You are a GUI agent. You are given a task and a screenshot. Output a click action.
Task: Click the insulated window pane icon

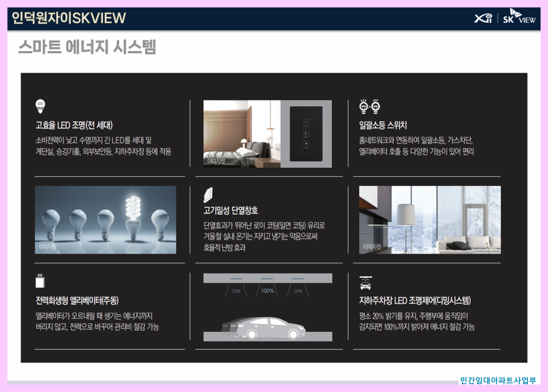(x=208, y=195)
